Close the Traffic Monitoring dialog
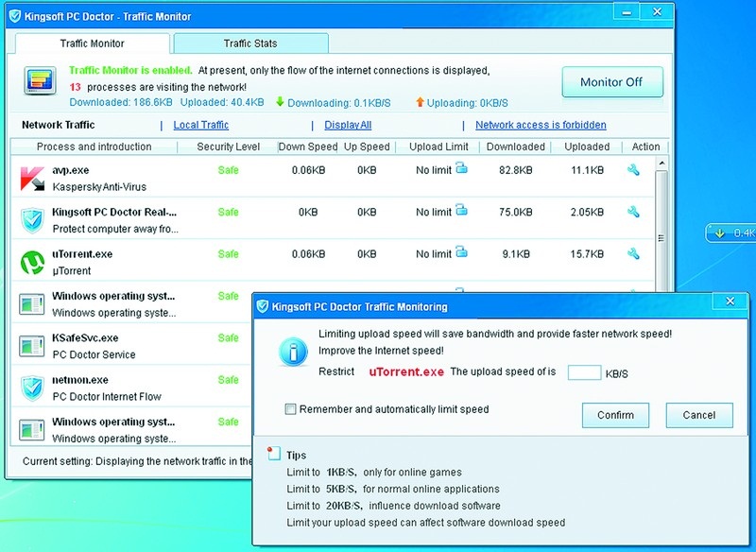Viewport: 756px width, 552px height. (x=730, y=302)
